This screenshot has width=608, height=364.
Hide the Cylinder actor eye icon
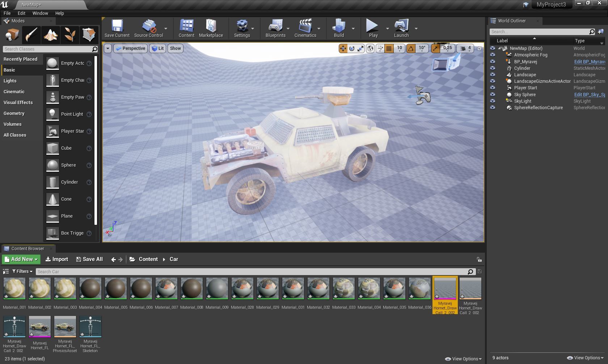pyautogui.click(x=493, y=68)
